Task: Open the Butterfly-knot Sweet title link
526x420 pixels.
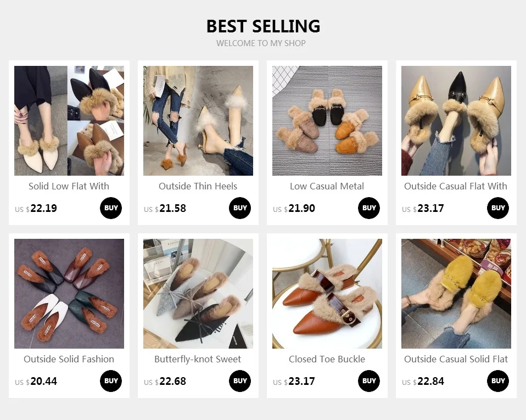Action: (198, 359)
